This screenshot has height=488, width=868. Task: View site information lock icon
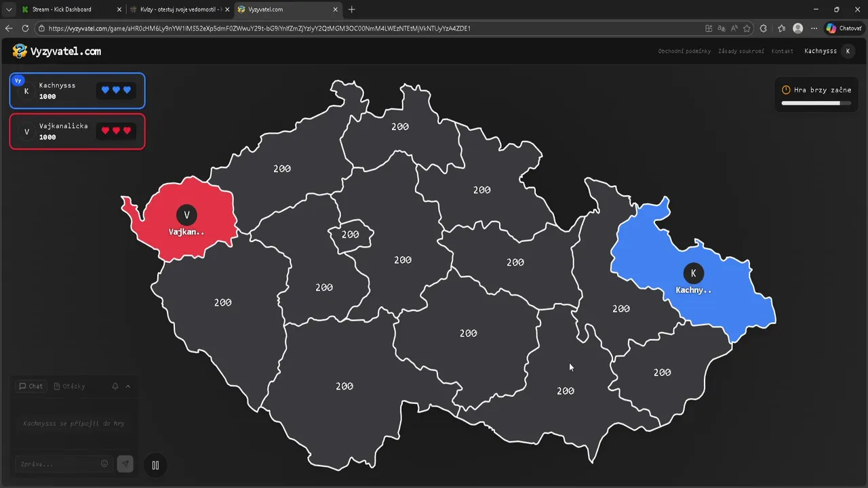(x=41, y=28)
